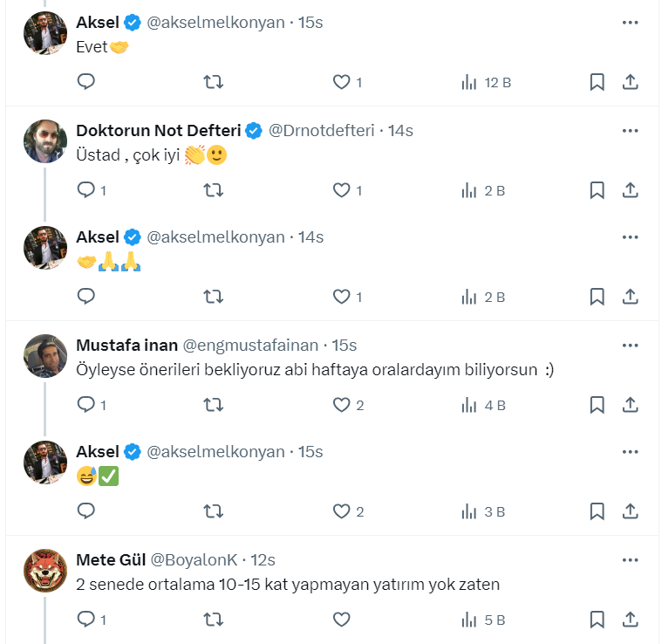This screenshot has width=662, height=644.
Task: Reply to Aksel's 'Evet' tweet
Action: coord(86,83)
